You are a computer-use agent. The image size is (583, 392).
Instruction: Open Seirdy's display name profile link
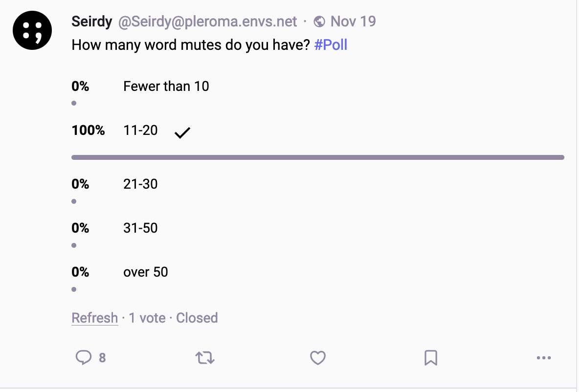92,22
